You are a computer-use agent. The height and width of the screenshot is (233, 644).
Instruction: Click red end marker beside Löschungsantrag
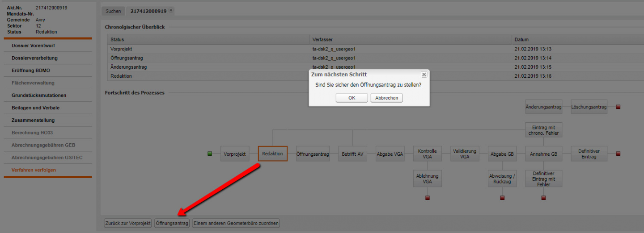tap(618, 107)
